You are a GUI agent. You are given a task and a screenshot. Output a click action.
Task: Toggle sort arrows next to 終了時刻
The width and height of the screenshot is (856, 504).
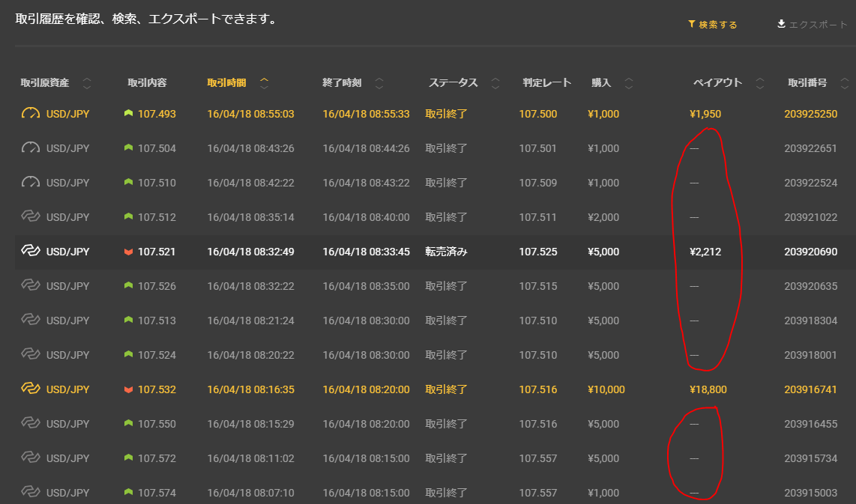(379, 83)
